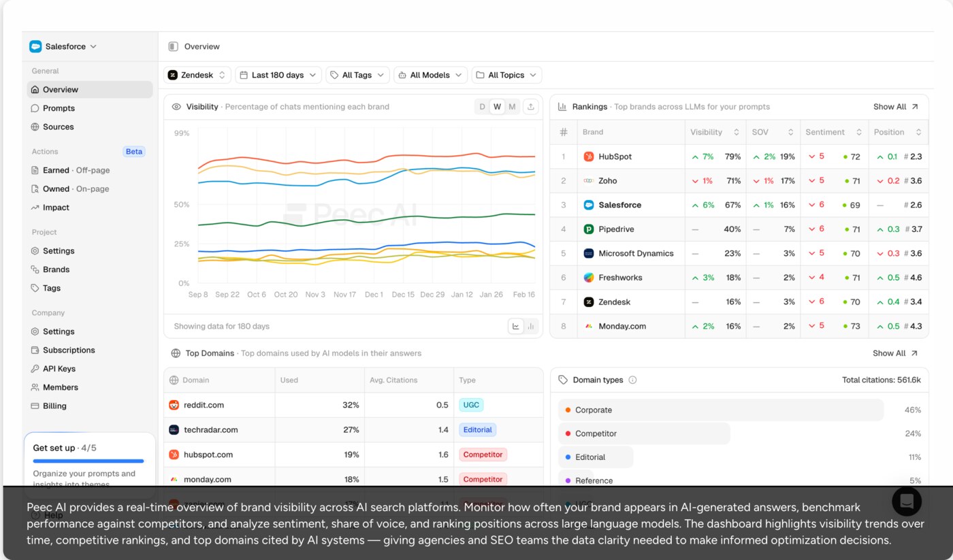The width and height of the screenshot is (953, 560).
Task: Toggle the sidebar panel icon beside Overview title
Action: (x=172, y=46)
